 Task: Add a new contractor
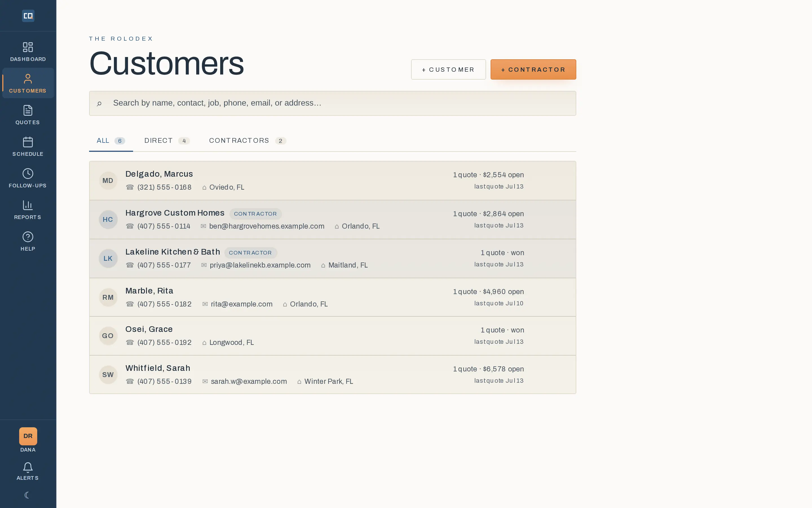533,69
